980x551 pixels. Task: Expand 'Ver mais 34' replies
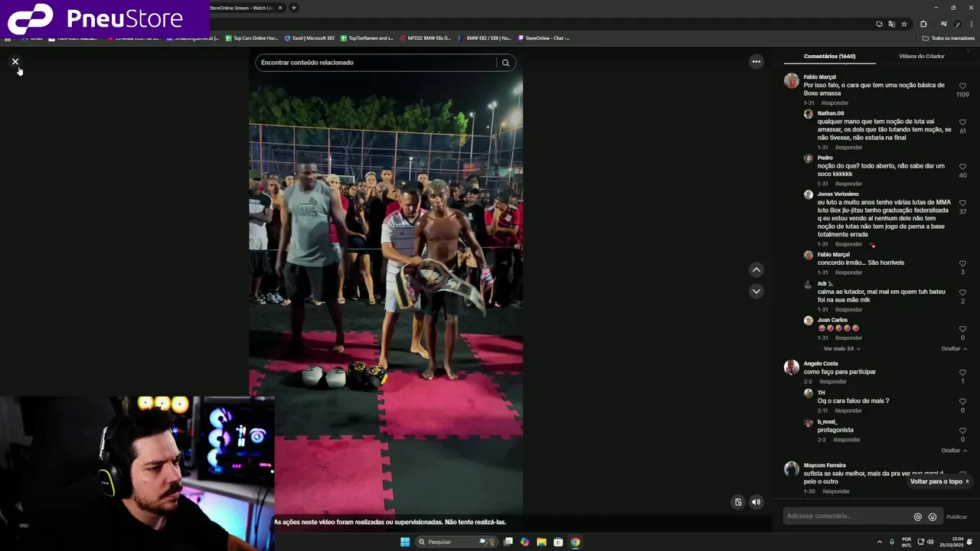(x=841, y=349)
